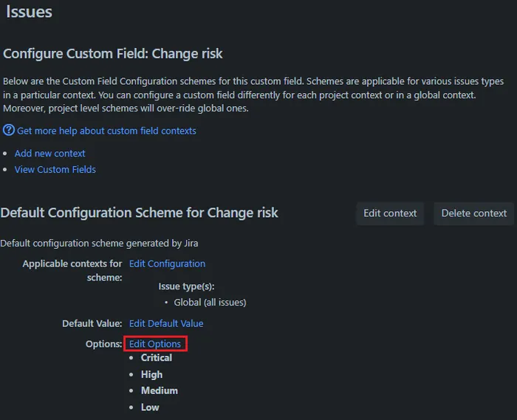Image resolution: width=517 pixels, height=420 pixels.
Task: Click the 'Medium' option in the list
Action: (159, 390)
